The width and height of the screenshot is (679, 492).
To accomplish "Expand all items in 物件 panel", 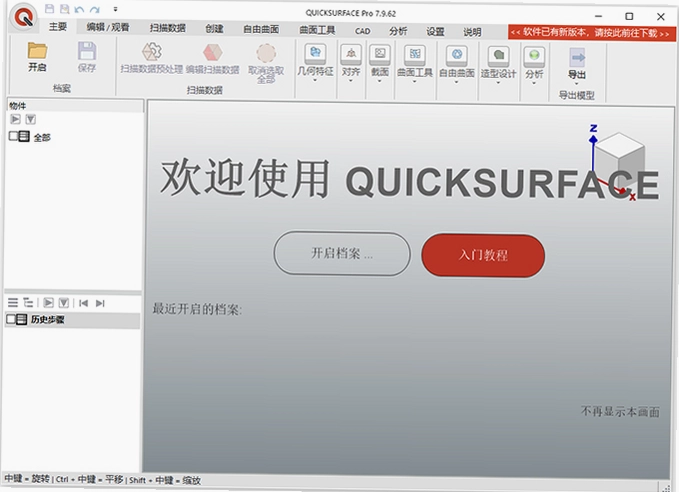I will [x=16, y=119].
